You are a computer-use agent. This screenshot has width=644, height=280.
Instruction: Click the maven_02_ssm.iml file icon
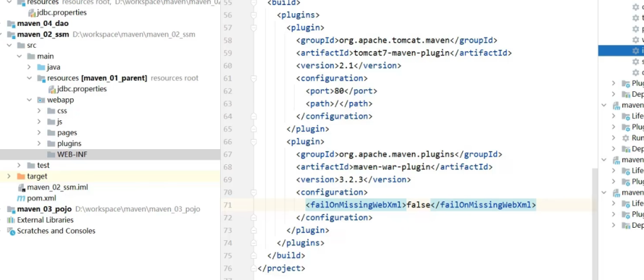(21, 188)
